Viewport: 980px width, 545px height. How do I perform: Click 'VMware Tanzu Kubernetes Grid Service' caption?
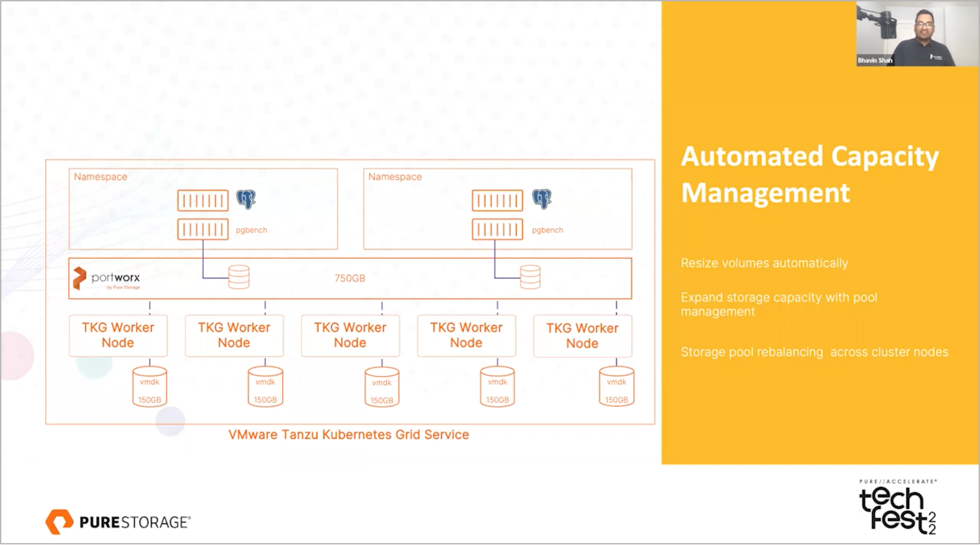tap(349, 434)
